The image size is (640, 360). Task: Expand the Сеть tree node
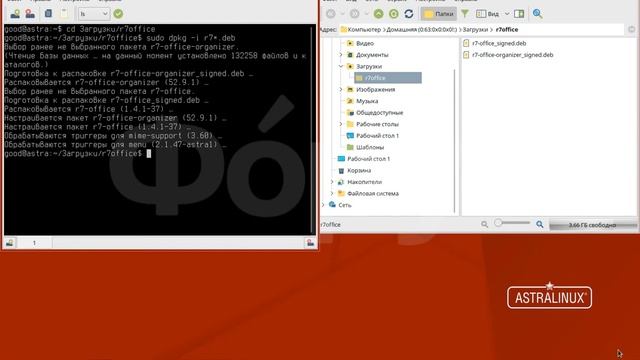point(323,205)
